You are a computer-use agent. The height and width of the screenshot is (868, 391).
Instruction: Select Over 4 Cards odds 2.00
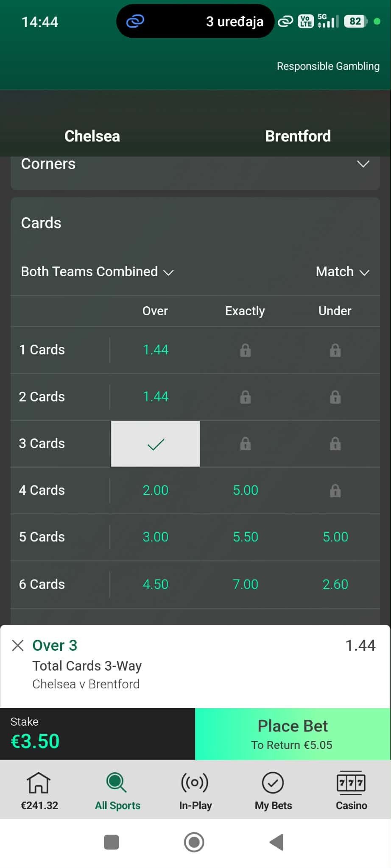(155, 491)
